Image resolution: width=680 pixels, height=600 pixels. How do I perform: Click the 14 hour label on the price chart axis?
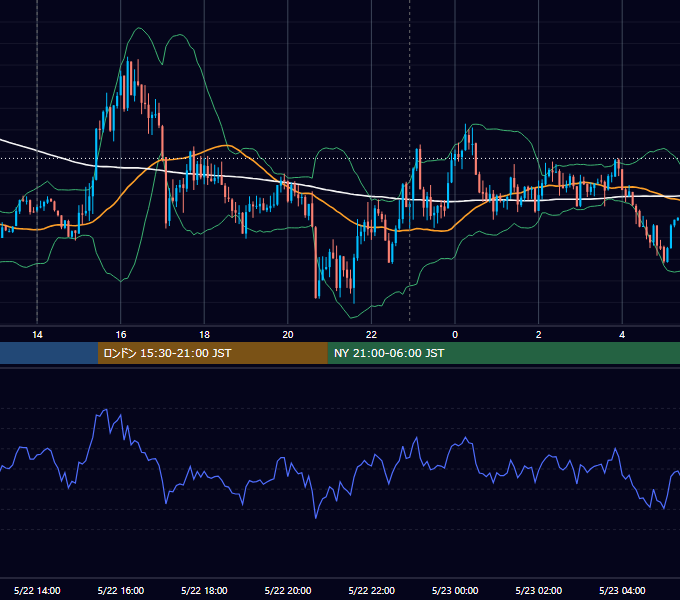click(37, 335)
